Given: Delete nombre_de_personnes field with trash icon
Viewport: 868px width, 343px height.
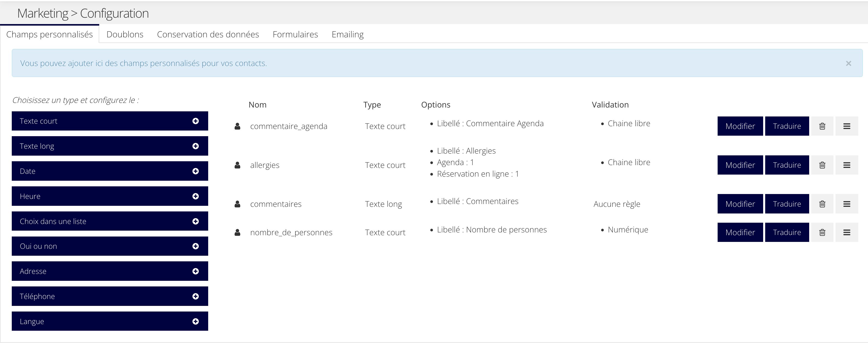Looking at the screenshot, I should 822,232.
